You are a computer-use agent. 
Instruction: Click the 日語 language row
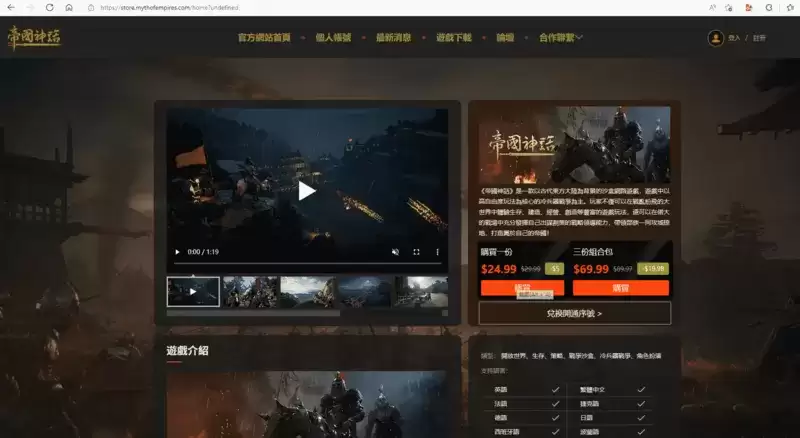pos(611,418)
